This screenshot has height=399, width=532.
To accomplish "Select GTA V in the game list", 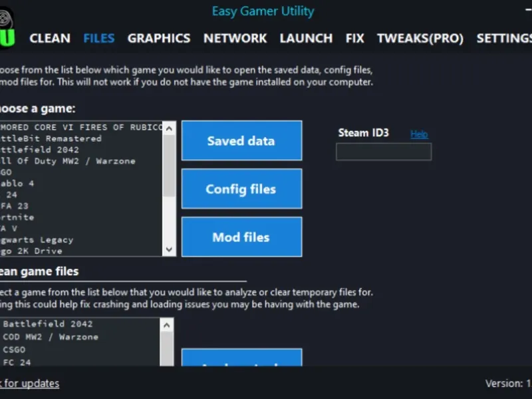I will point(81,228).
